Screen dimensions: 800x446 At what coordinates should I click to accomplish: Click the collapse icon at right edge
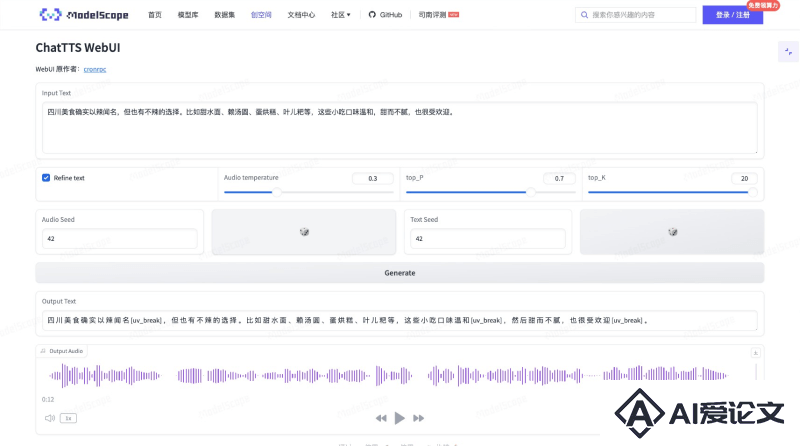click(788, 52)
